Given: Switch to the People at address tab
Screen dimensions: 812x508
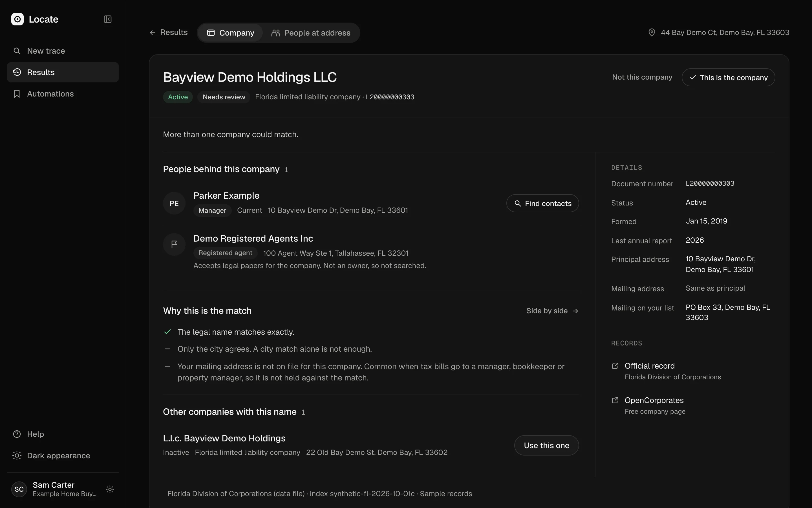Looking at the screenshot, I should coord(311,32).
